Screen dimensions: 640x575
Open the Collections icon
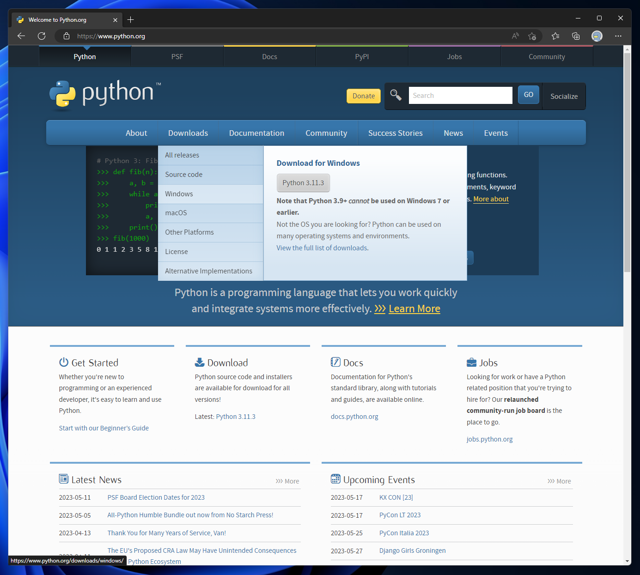pos(576,36)
